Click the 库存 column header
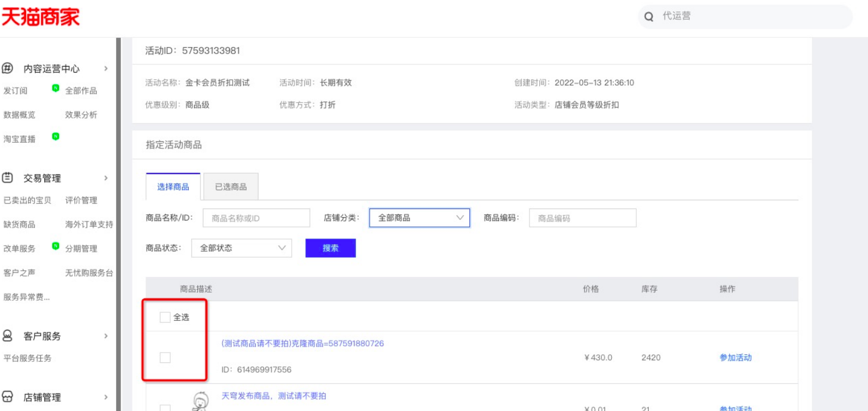868x411 pixels. point(649,289)
